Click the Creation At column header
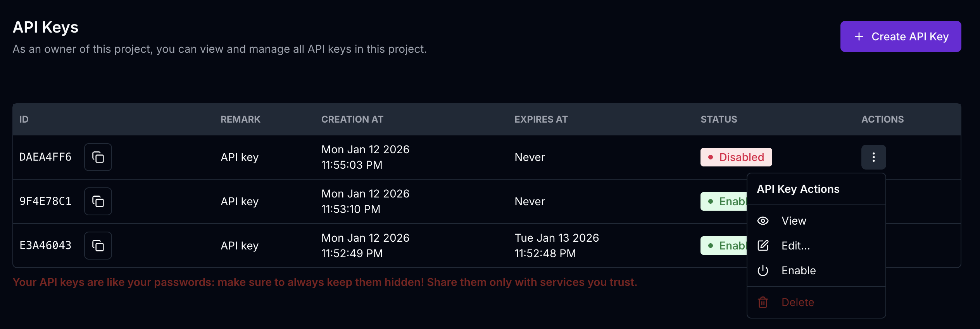This screenshot has height=329, width=980. pos(352,119)
